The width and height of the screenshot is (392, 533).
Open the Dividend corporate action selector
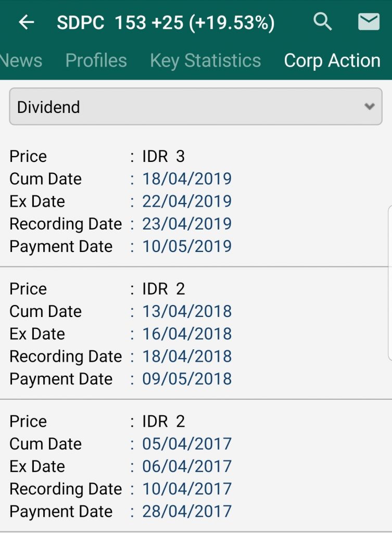[x=195, y=107]
